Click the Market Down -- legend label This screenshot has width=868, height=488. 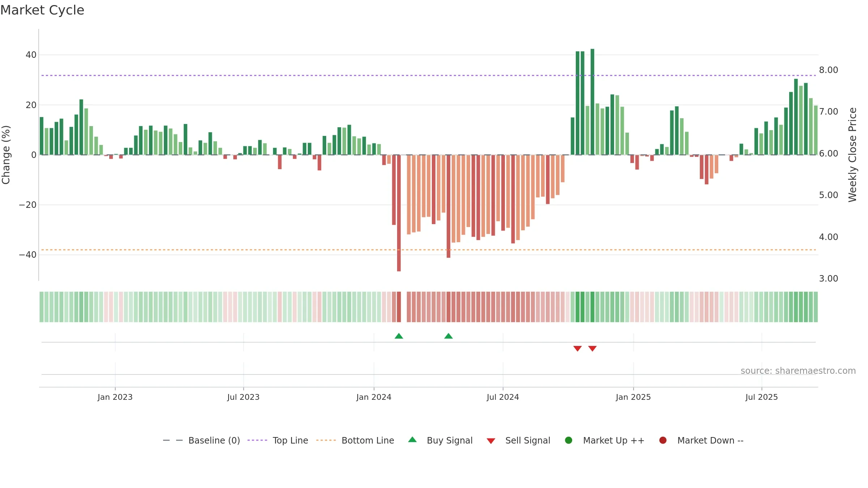pyautogui.click(x=710, y=441)
